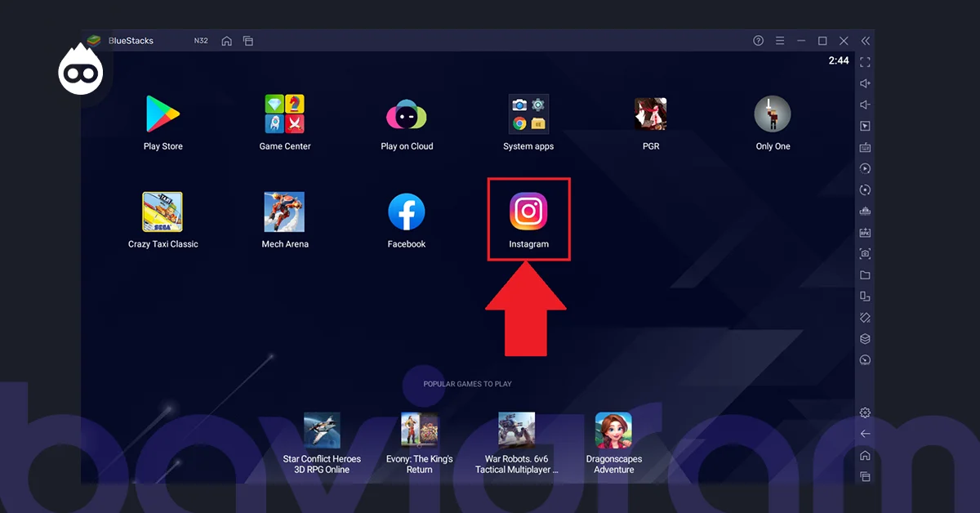This screenshot has width=980, height=513.
Task: Go to the home tab in title bar
Action: coord(227,41)
